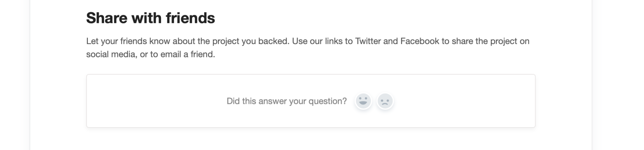Image resolution: width=644 pixels, height=150 pixels.
Task: Click the 'Share with friends' heading
Action: [150, 18]
